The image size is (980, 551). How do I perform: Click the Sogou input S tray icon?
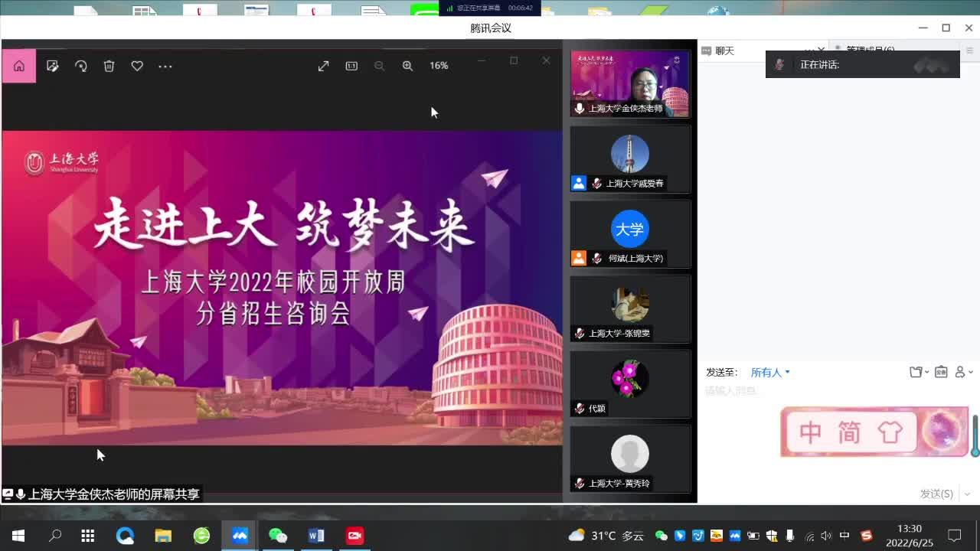tap(867, 536)
